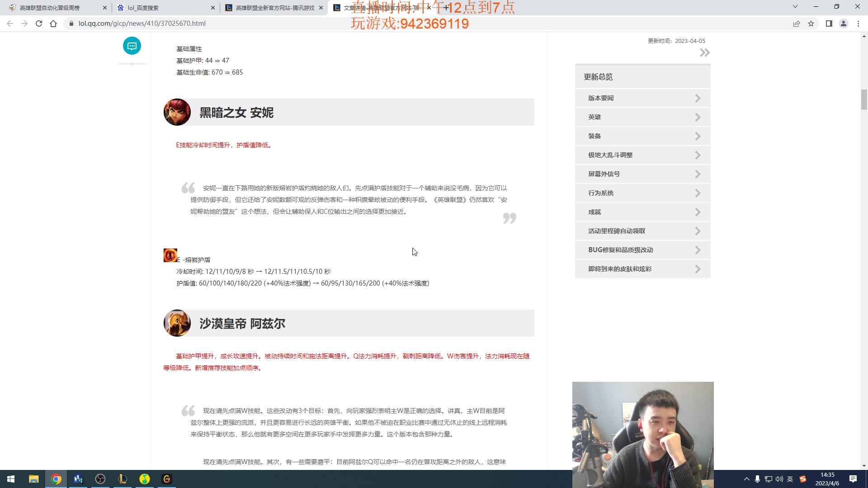Share the page via the share icon
868x488 pixels.
click(796, 23)
